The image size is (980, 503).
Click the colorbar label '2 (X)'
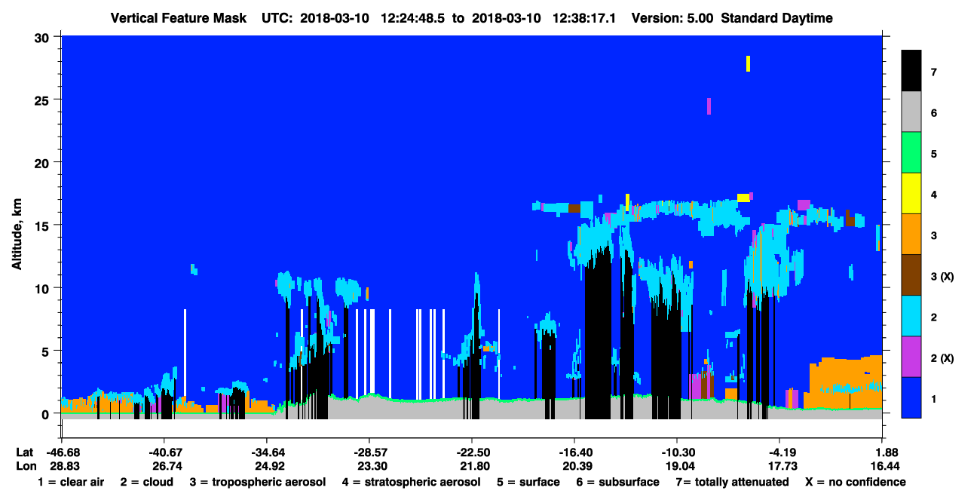942,358
